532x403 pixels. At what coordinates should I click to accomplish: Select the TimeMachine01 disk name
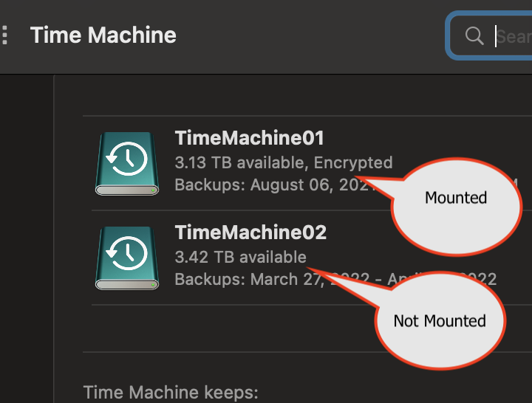pyautogui.click(x=250, y=138)
